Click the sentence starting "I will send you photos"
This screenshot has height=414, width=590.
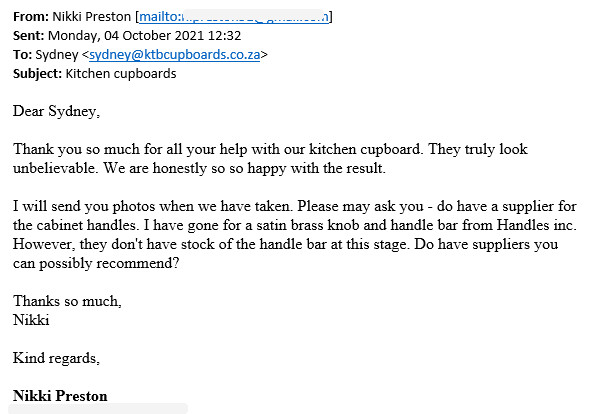click(x=153, y=206)
